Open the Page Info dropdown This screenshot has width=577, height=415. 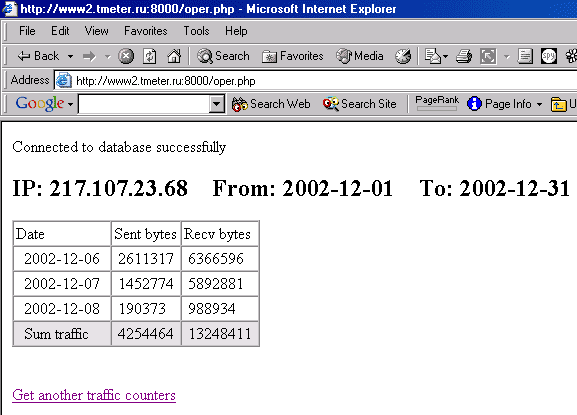tap(505, 104)
